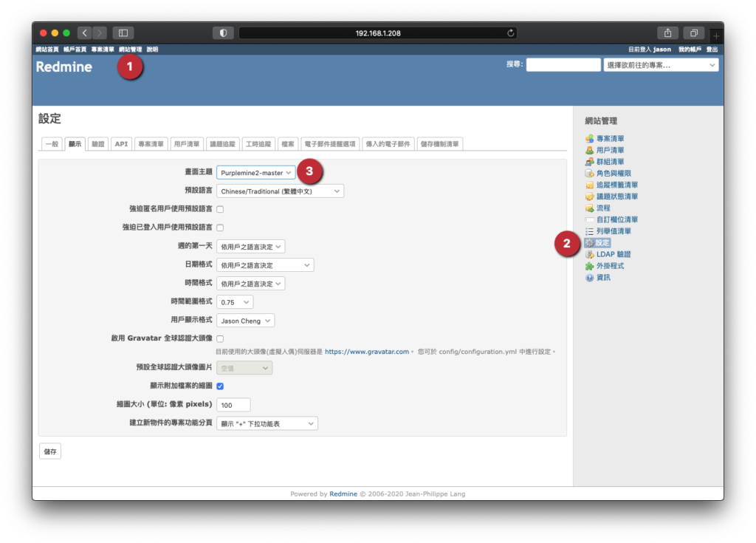
Task: Click the 儲存 save button
Action: point(50,451)
